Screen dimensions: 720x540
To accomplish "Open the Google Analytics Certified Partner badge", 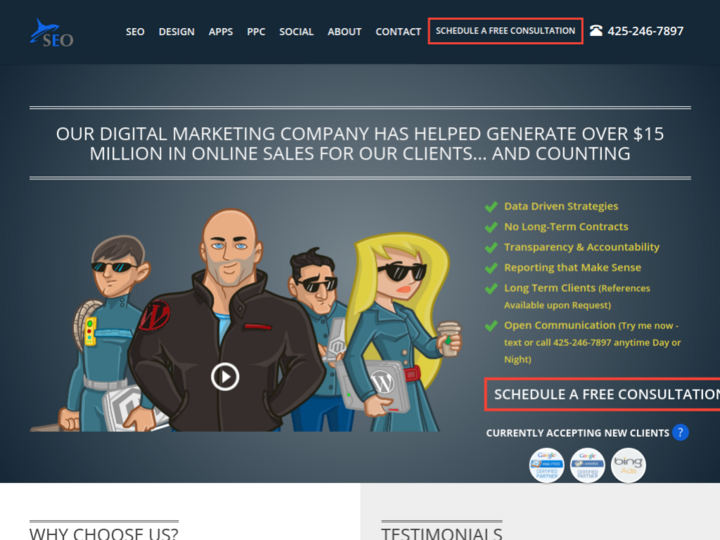I will point(547,465).
